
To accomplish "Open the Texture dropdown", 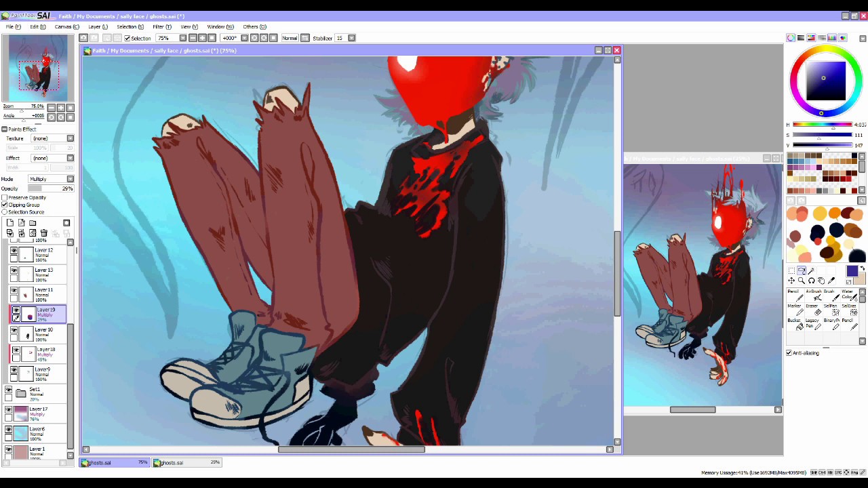I will point(52,138).
